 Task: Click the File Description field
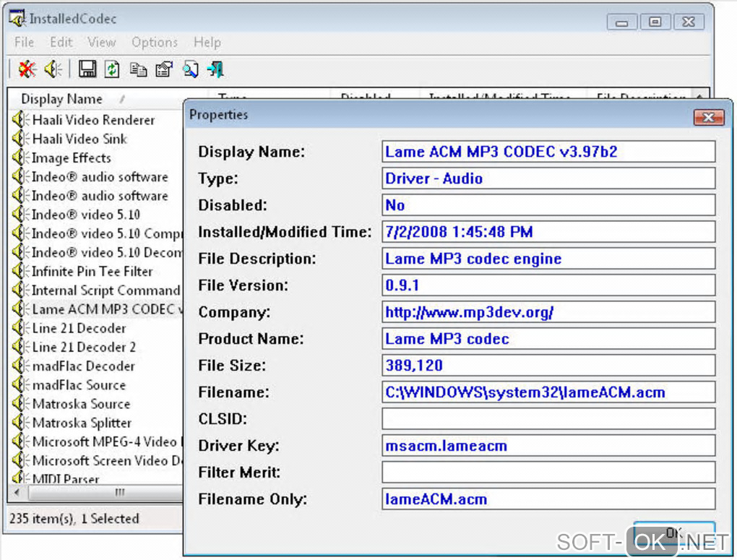pyautogui.click(x=548, y=259)
